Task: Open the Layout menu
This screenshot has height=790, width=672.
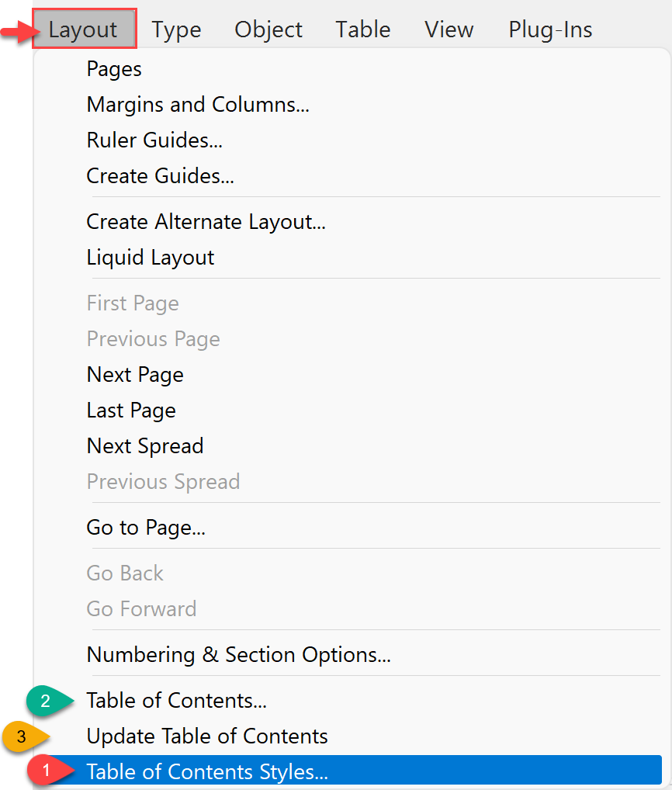Action: 83,30
